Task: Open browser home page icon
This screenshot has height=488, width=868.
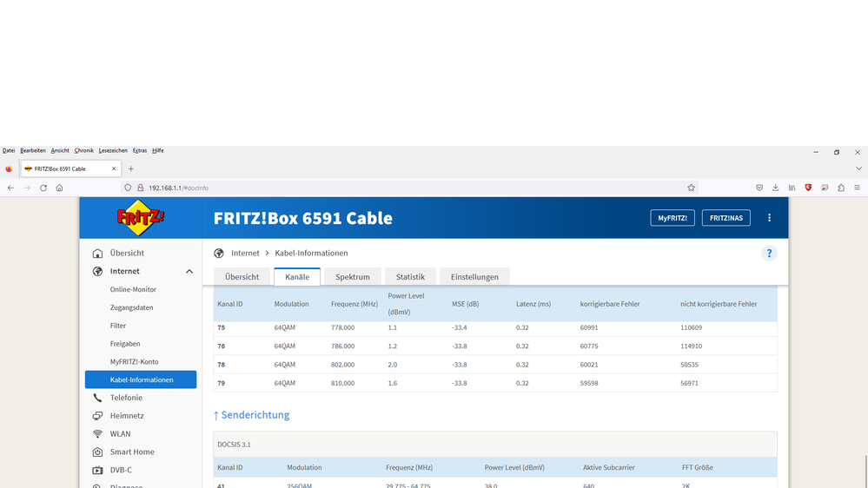Action: [59, 188]
